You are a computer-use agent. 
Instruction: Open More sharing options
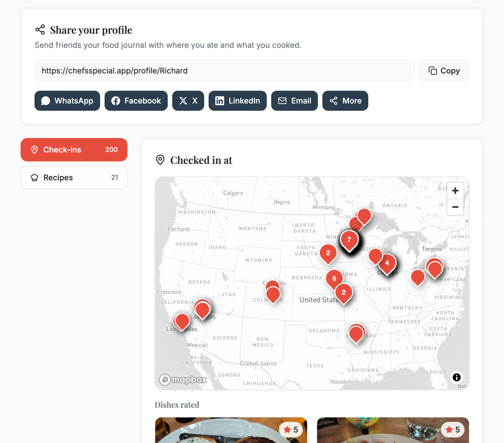[345, 101]
